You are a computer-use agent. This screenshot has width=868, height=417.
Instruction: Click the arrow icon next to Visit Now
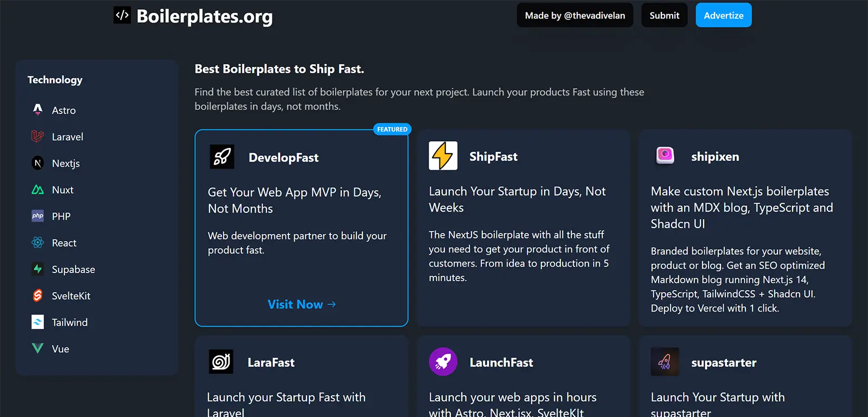331,304
